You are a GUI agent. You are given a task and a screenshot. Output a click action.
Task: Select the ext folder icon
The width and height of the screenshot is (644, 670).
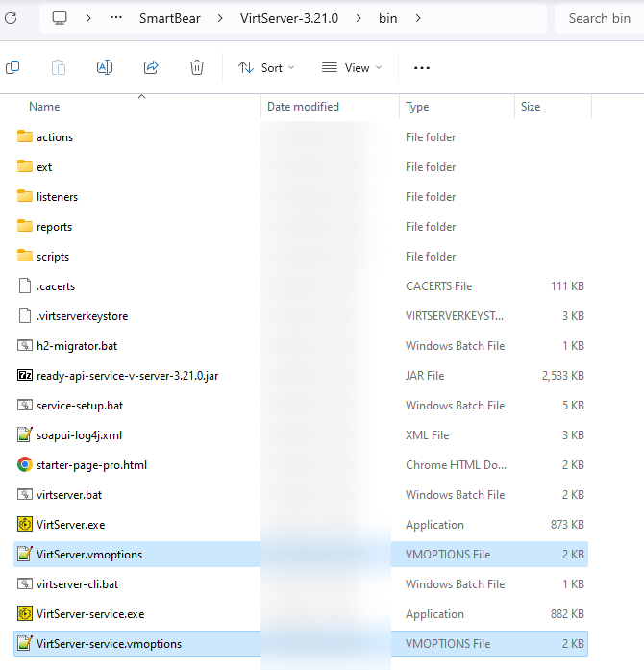click(25, 166)
